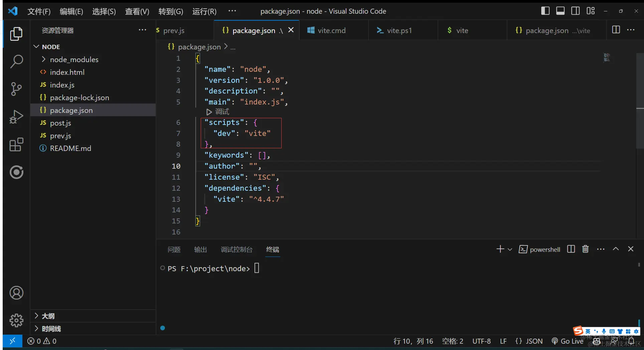This screenshot has height=350, width=644.
Task: Open the menu bar overflow ellipsis
Action: [x=232, y=11]
